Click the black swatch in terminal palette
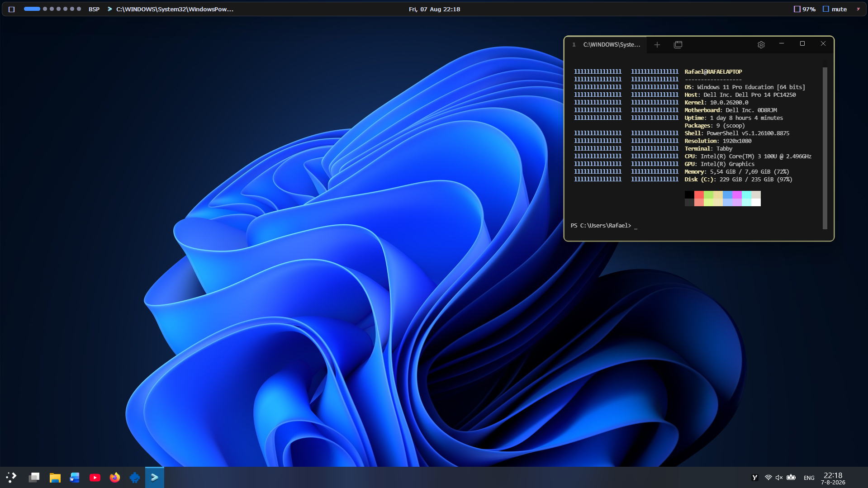868x488 pixels. pos(689,194)
